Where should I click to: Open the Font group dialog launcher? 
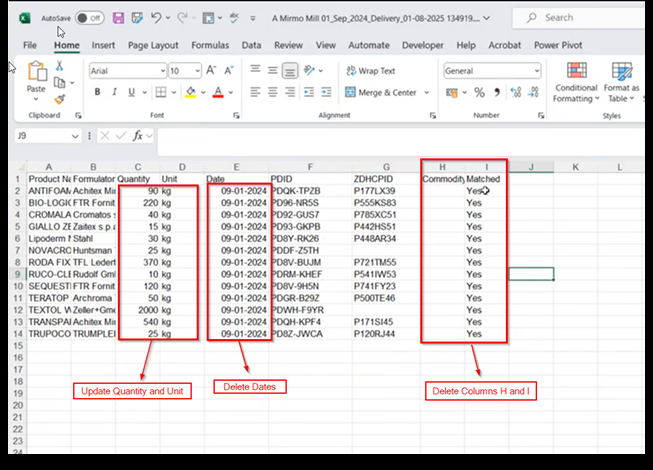(236, 116)
